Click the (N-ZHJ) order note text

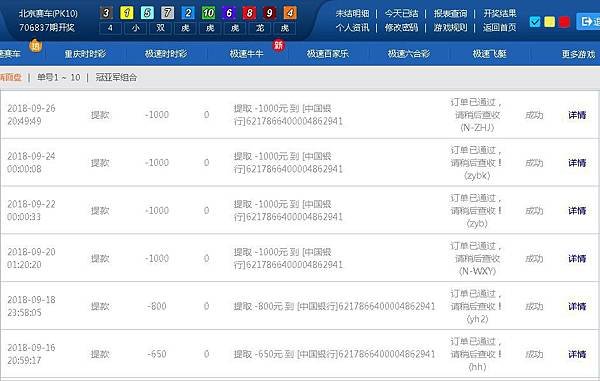pyautogui.click(x=477, y=127)
